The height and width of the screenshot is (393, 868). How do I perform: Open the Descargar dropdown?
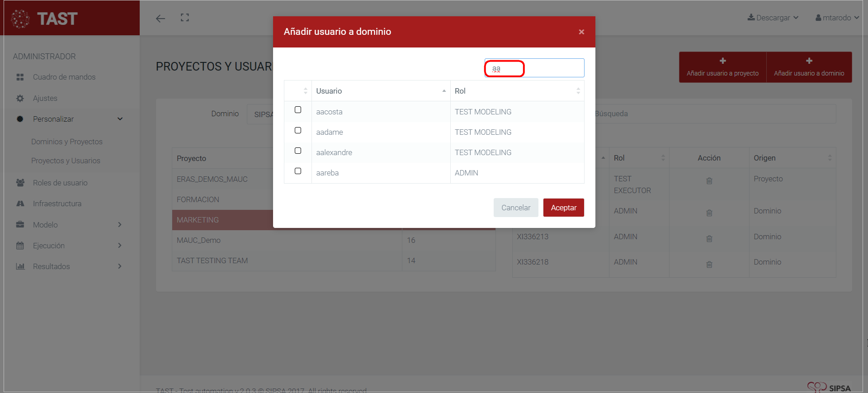click(x=773, y=18)
